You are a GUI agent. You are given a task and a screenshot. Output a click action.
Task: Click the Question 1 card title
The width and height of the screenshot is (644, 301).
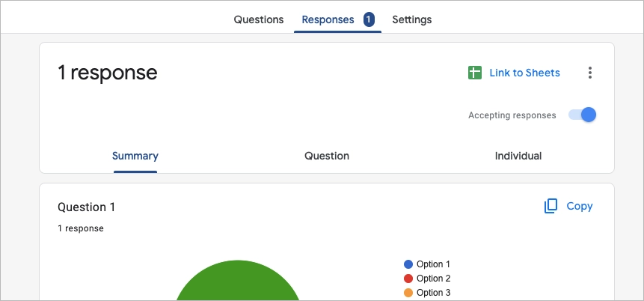click(x=87, y=207)
